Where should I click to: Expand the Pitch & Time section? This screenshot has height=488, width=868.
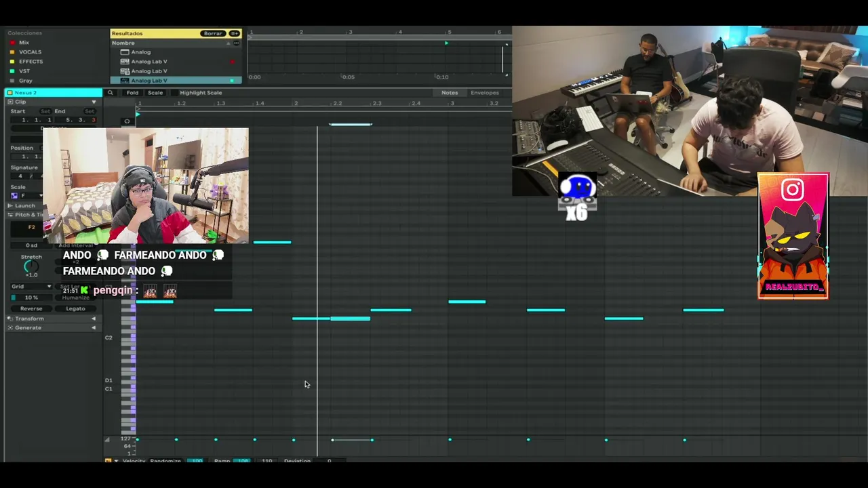[24, 215]
